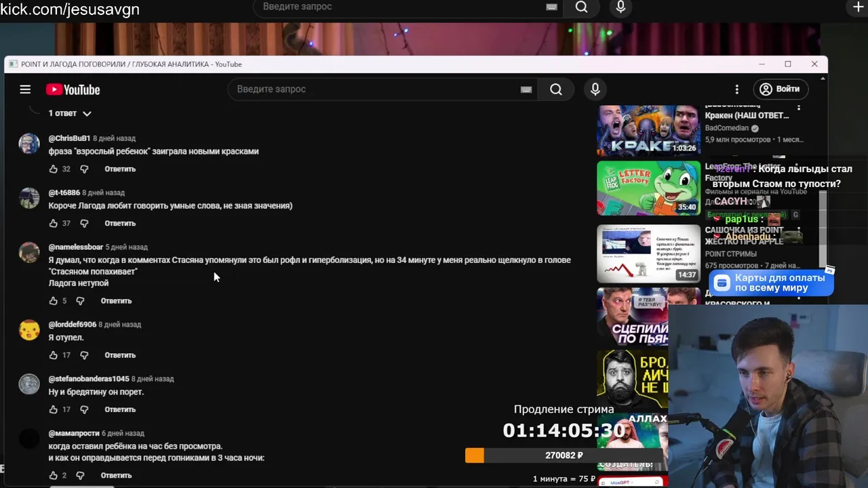868x488 pixels.
Task: Open the 14:37 Apple stream video thumbnail
Action: point(649,253)
